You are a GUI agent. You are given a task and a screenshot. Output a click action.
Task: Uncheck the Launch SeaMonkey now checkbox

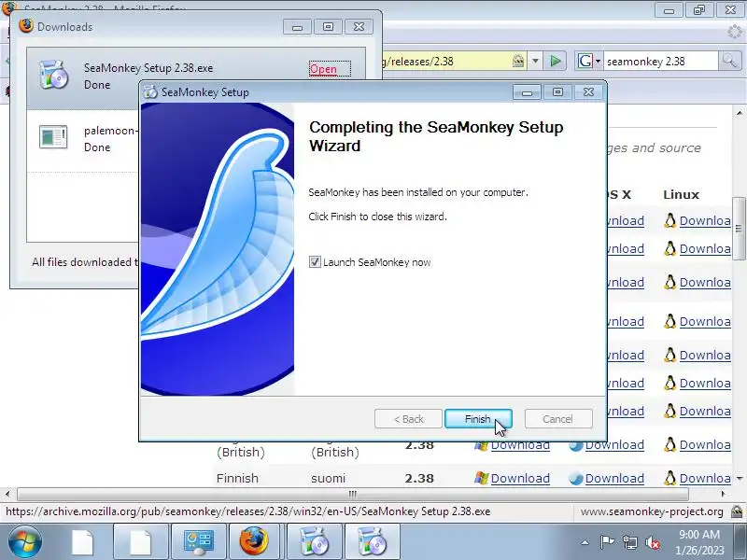(x=315, y=262)
